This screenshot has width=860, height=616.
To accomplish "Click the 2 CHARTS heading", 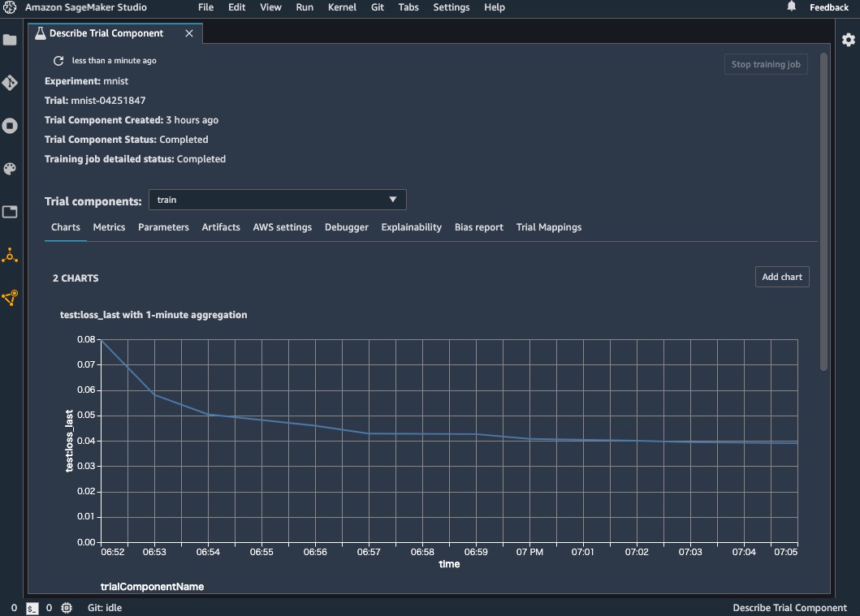I will (x=76, y=278).
